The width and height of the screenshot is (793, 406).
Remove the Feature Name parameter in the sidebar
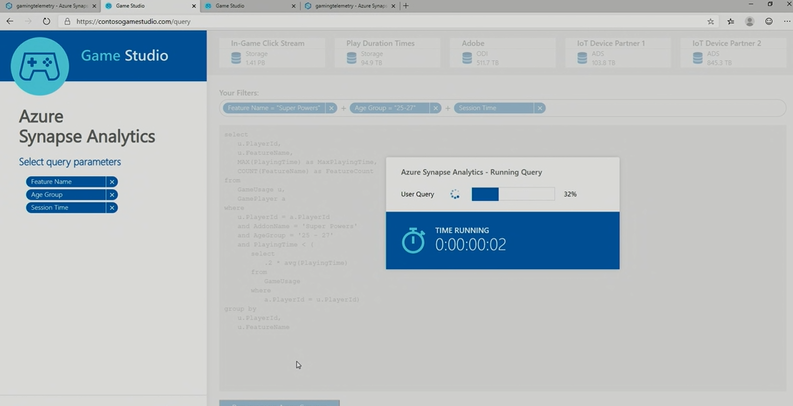tap(112, 182)
